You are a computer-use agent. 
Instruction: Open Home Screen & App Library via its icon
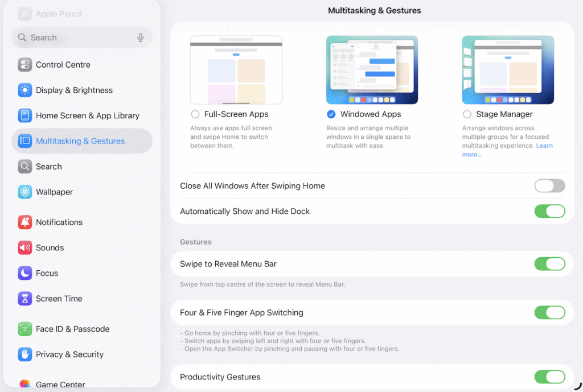pos(25,115)
